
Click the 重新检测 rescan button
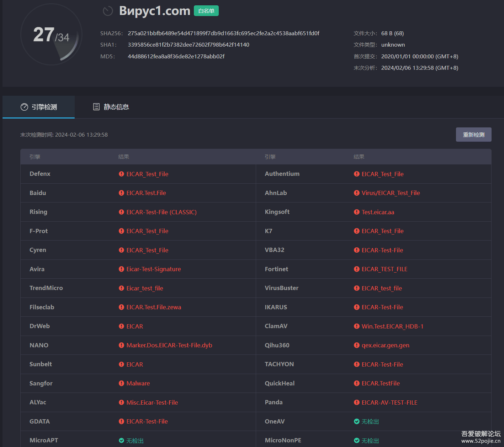pyautogui.click(x=474, y=135)
